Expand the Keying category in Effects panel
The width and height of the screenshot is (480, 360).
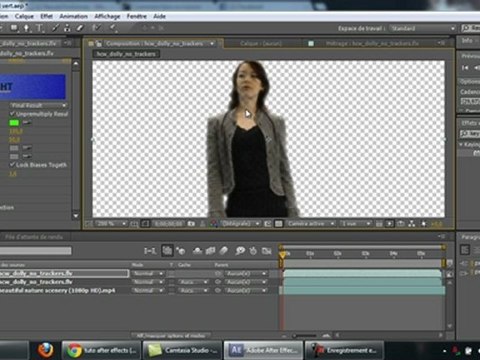[462, 145]
